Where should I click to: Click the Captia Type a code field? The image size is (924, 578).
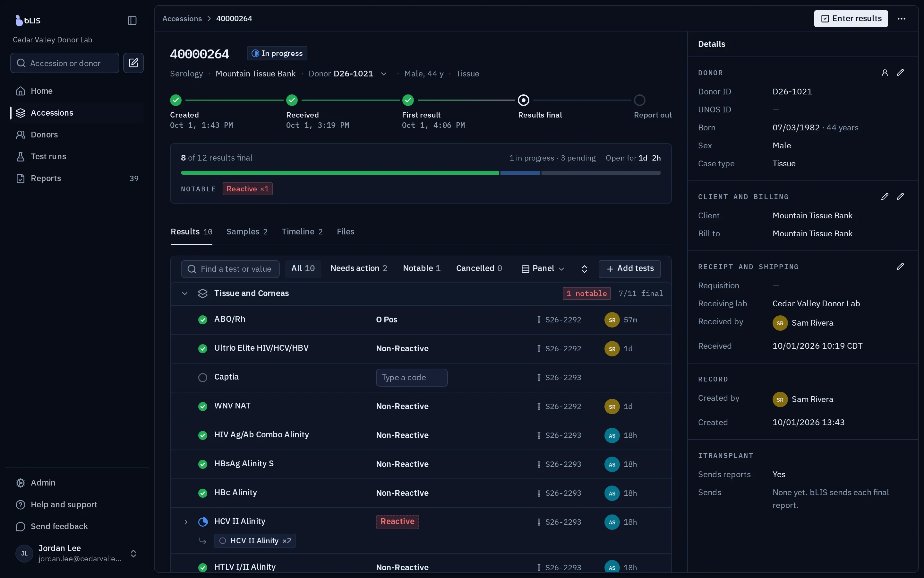[412, 378]
